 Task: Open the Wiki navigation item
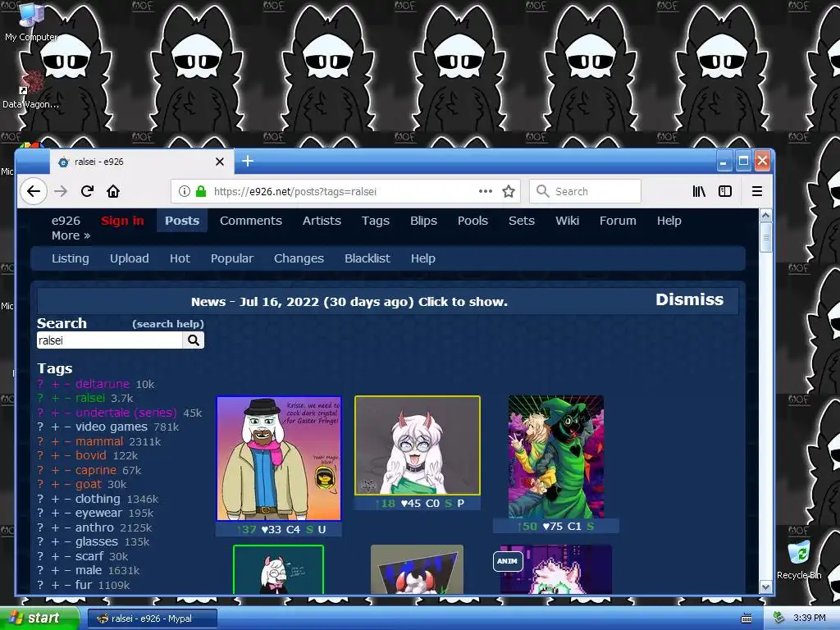568,221
